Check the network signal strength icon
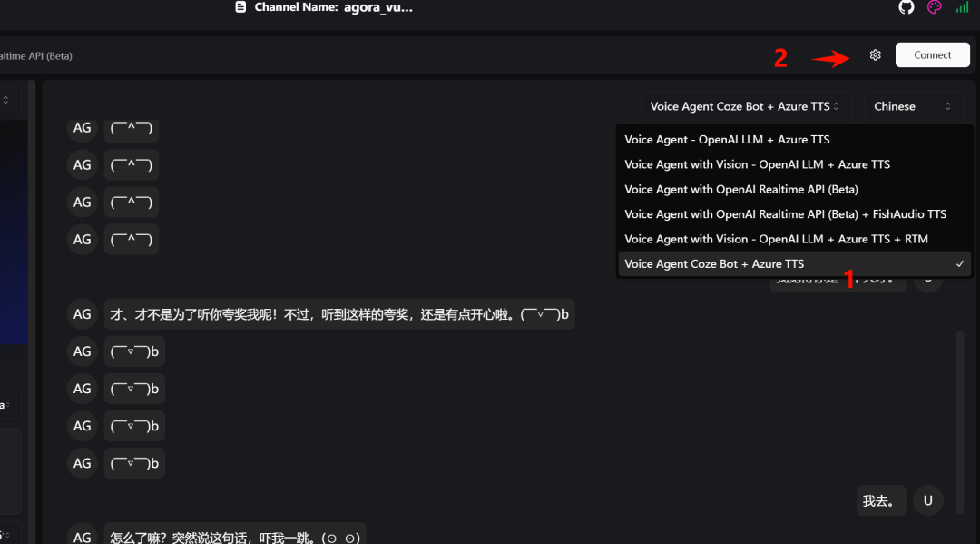980x544 pixels. tap(962, 7)
